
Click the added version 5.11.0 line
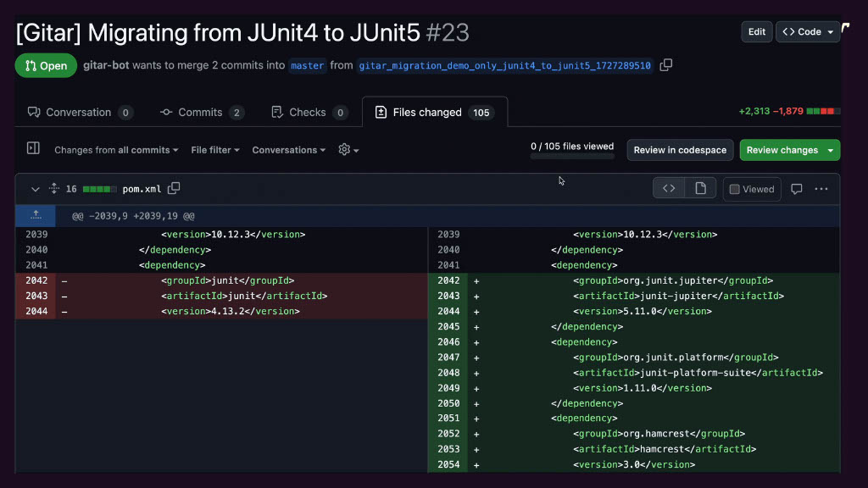click(643, 312)
